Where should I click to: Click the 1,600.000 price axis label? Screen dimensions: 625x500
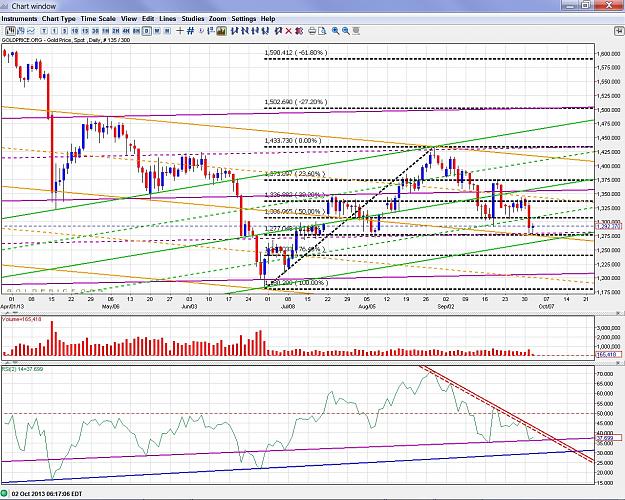click(x=609, y=54)
